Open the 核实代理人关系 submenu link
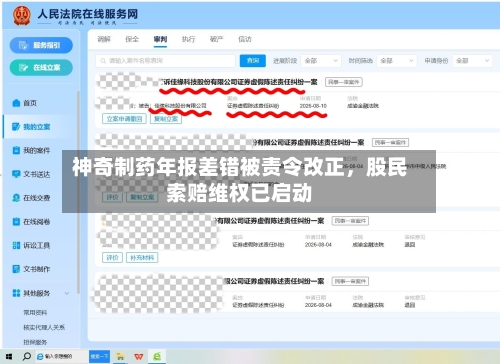 [x=44, y=327]
